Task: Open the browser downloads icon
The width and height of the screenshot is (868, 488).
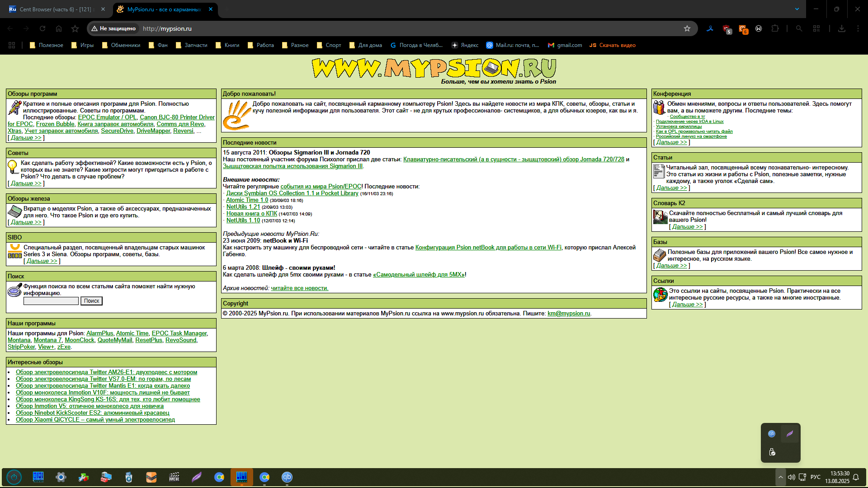Action: [x=842, y=28]
